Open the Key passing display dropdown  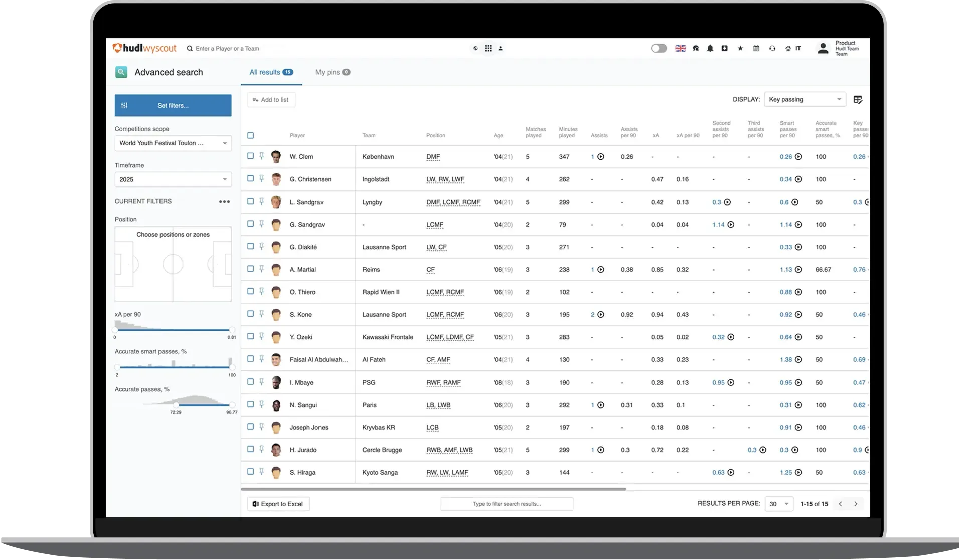(x=805, y=99)
